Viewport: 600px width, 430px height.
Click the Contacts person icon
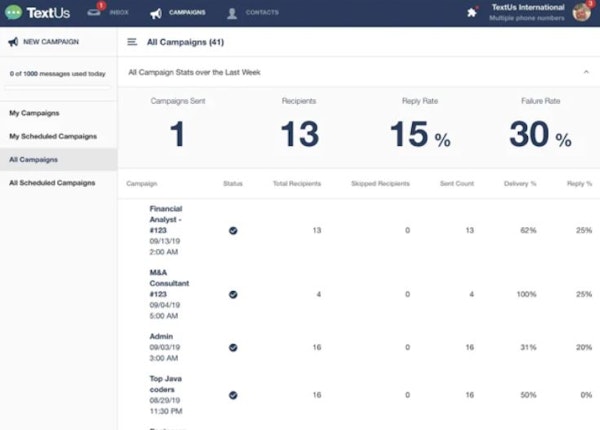click(x=232, y=14)
